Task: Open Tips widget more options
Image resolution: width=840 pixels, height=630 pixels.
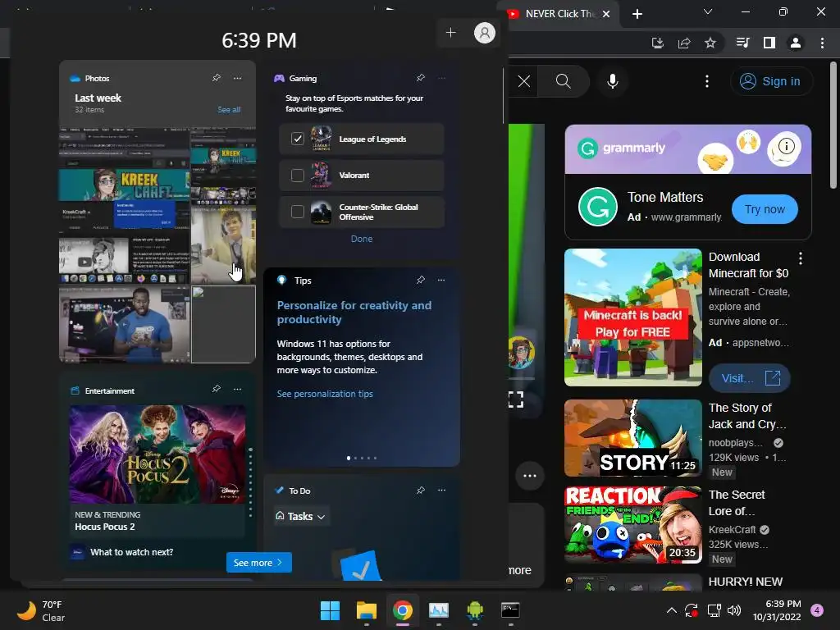Action: coord(441,281)
